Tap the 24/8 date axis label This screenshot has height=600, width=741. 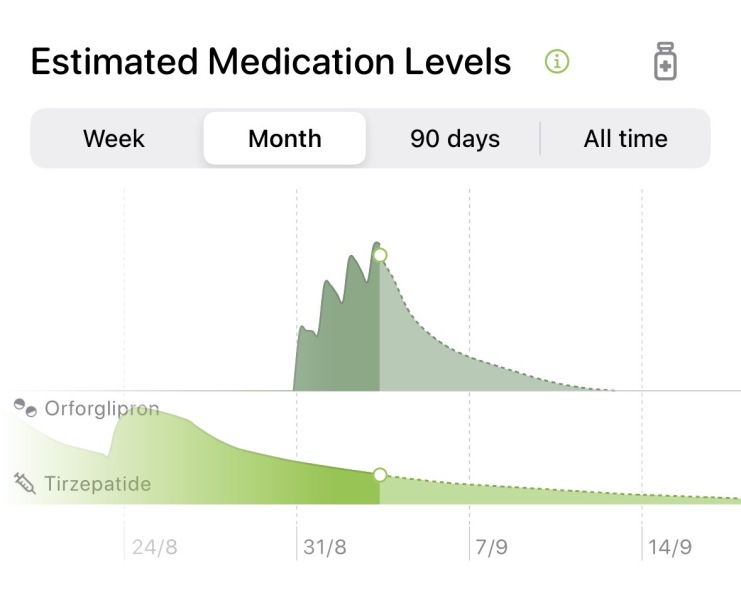coord(155,547)
